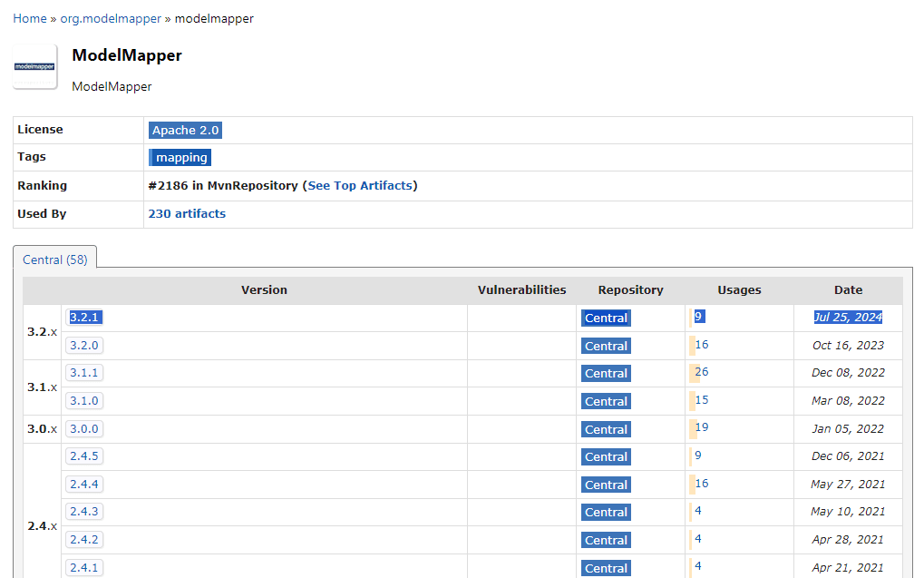This screenshot has width=924, height=578.
Task: Open version 3.0.0
Action: (84, 429)
